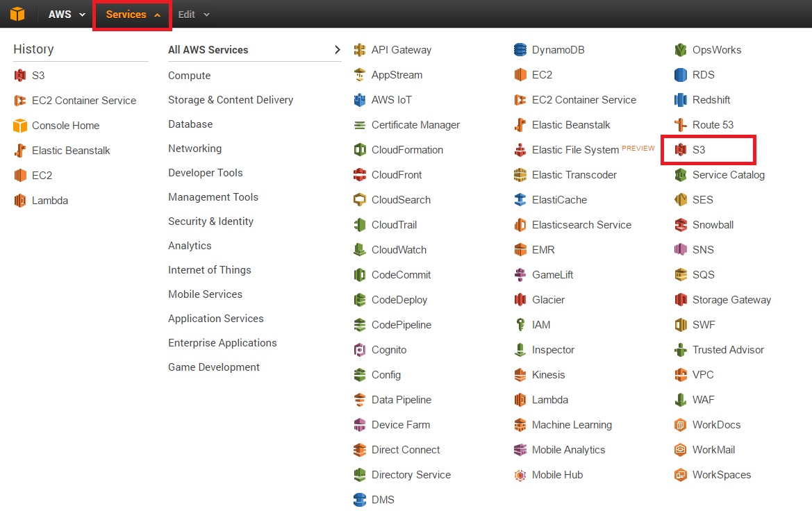Viewport: 812px width, 520px height.
Task: Click the IAM key icon
Action: 520,325
